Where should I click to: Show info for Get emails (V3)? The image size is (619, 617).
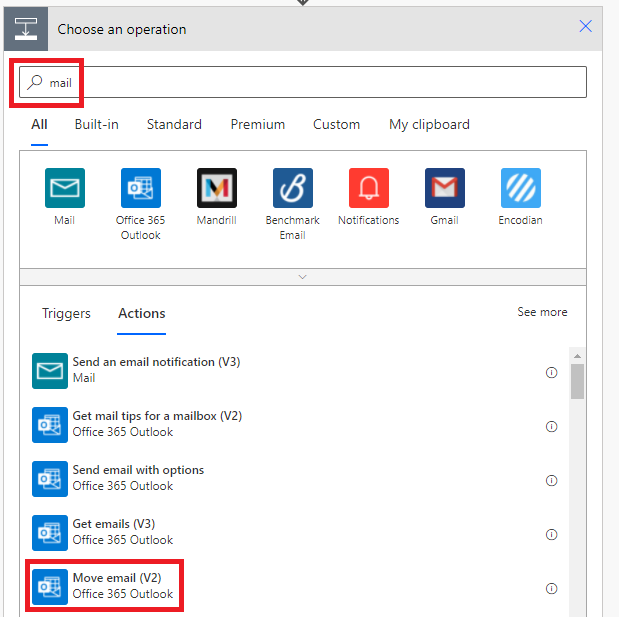click(x=551, y=534)
